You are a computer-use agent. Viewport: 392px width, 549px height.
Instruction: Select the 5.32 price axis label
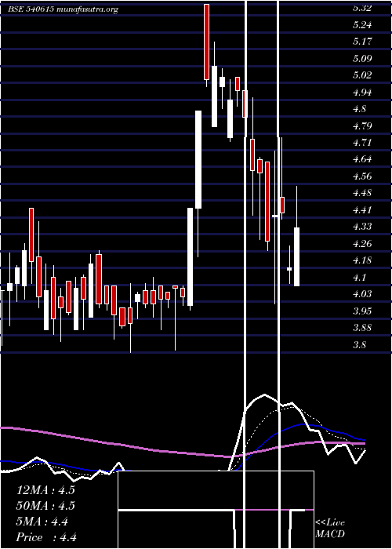pos(361,9)
